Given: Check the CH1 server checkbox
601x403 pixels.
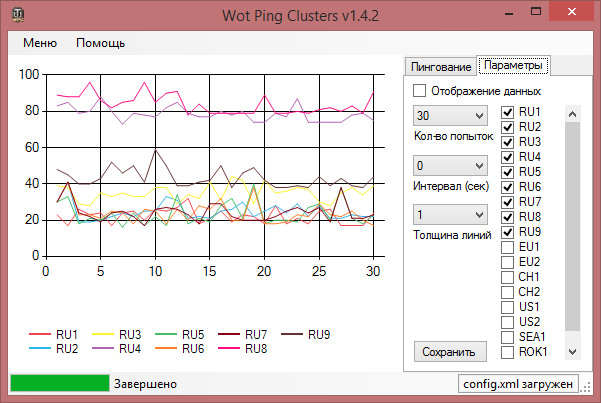Looking at the screenshot, I should pos(507,277).
